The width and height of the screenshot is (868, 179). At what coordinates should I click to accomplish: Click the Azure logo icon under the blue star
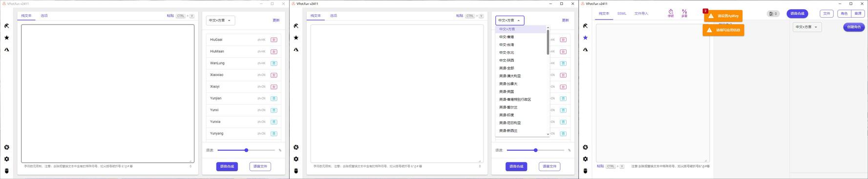click(585, 49)
